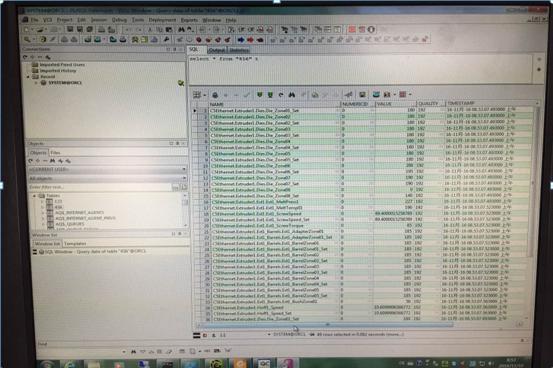The image size is (553, 368).
Task: Click the blue Commit arrow icon
Action: [x=241, y=40]
